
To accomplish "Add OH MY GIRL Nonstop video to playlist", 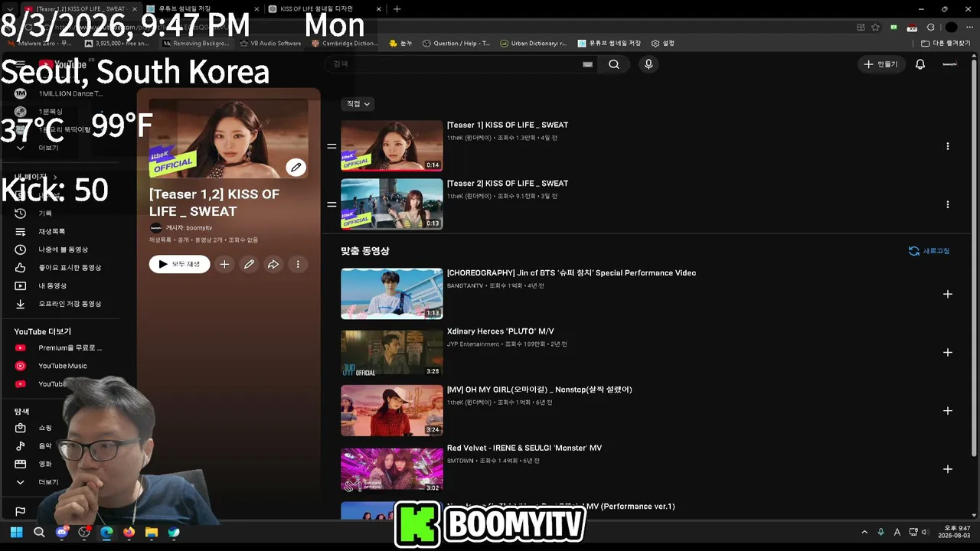I will [948, 411].
